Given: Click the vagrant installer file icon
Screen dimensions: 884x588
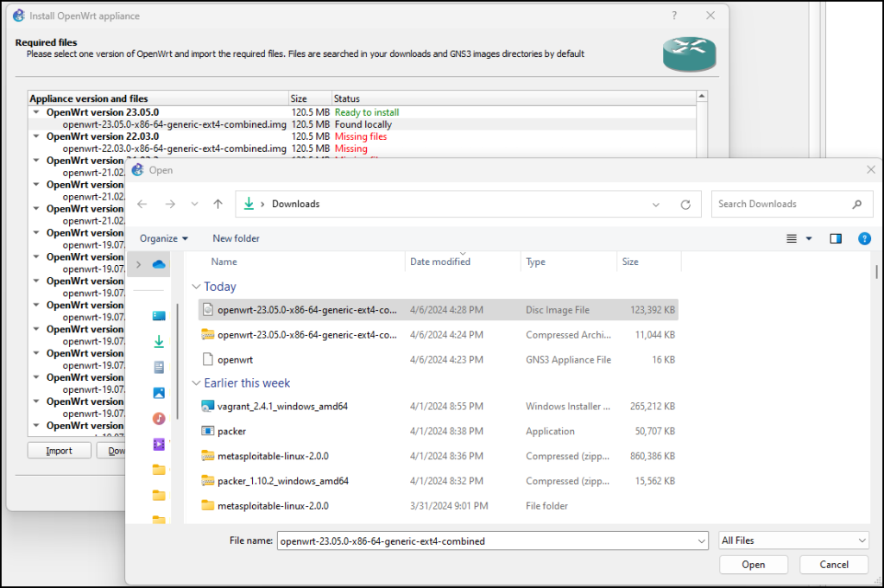Looking at the screenshot, I should 207,406.
